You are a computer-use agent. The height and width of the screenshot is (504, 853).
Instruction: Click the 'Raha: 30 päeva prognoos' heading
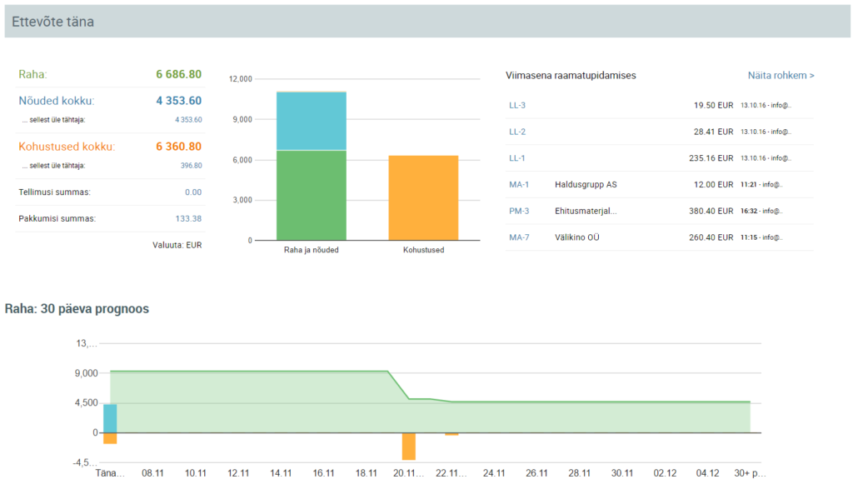[77, 308]
